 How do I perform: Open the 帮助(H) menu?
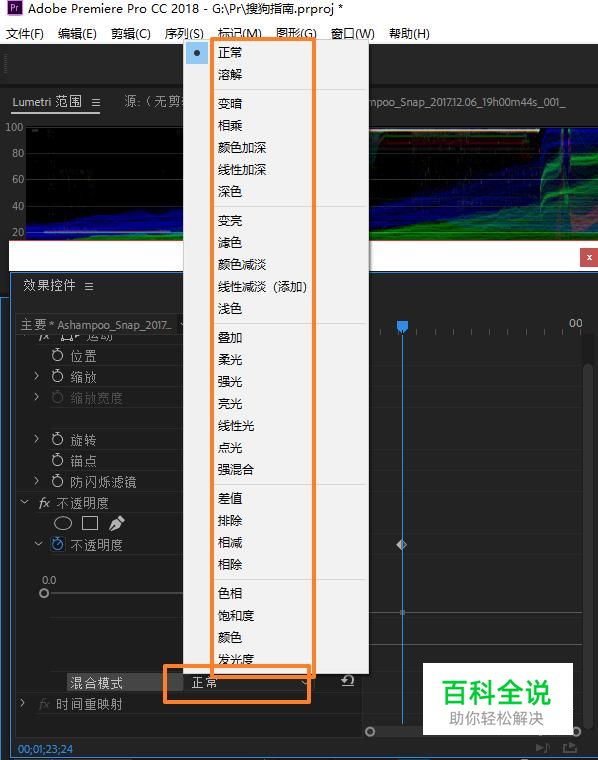409,34
